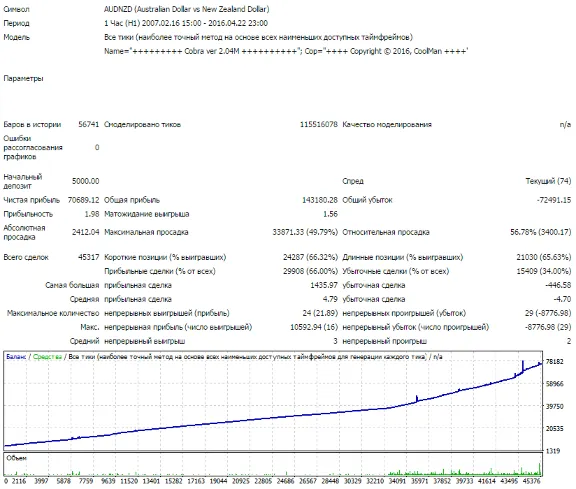Click the Объем volume panel label
This screenshot has height=489, width=576.
coord(17,458)
